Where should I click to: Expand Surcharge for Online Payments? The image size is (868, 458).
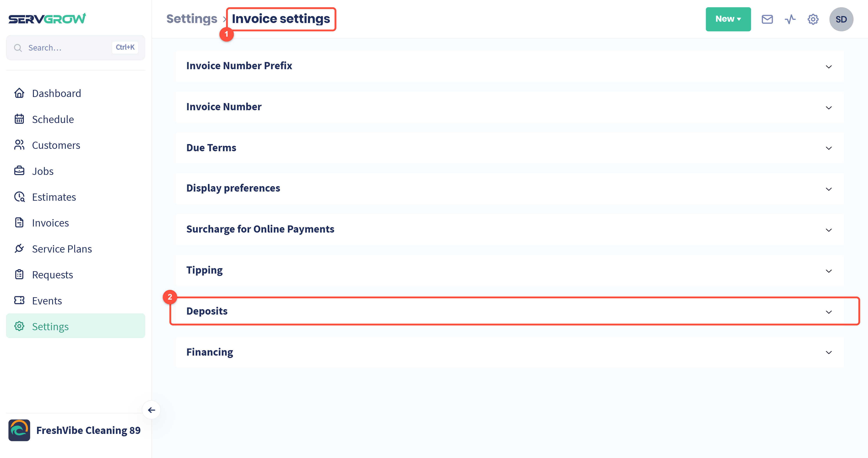pos(510,230)
